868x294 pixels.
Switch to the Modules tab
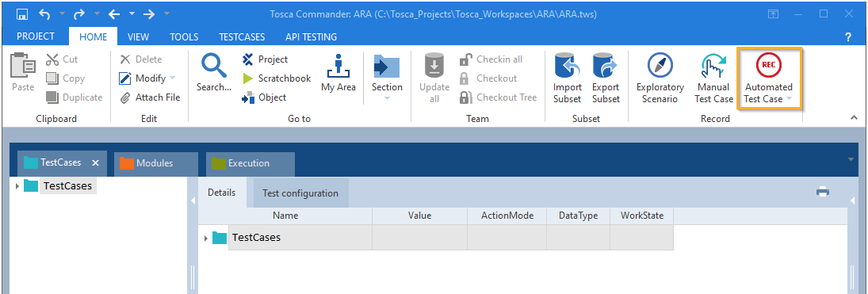155,163
